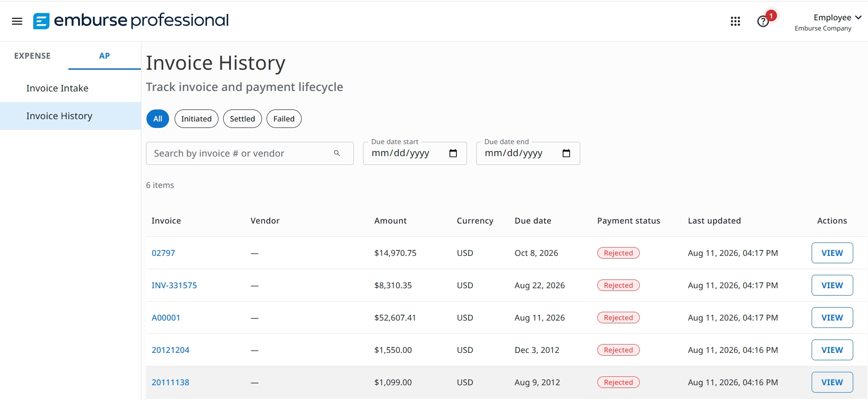Screen dimensions: 868x400
Task: View invoice 20111138 details
Action: coord(832,382)
